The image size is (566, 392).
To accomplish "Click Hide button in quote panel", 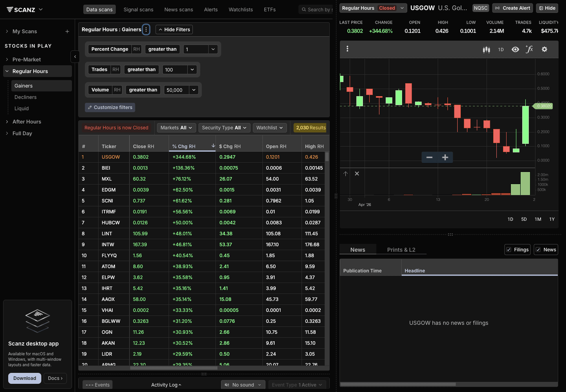I will tap(547, 8).
